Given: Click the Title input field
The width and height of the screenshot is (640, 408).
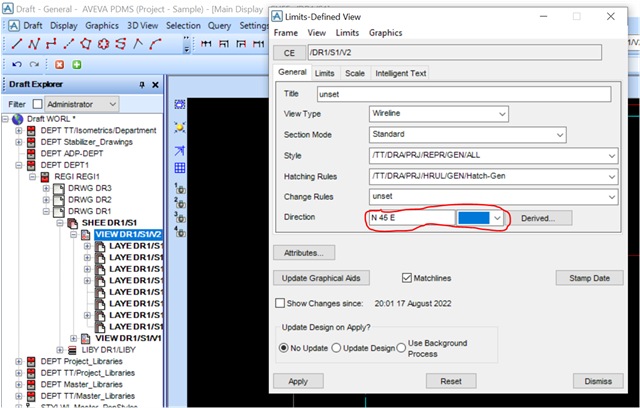Looking at the screenshot, I should pos(464,94).
